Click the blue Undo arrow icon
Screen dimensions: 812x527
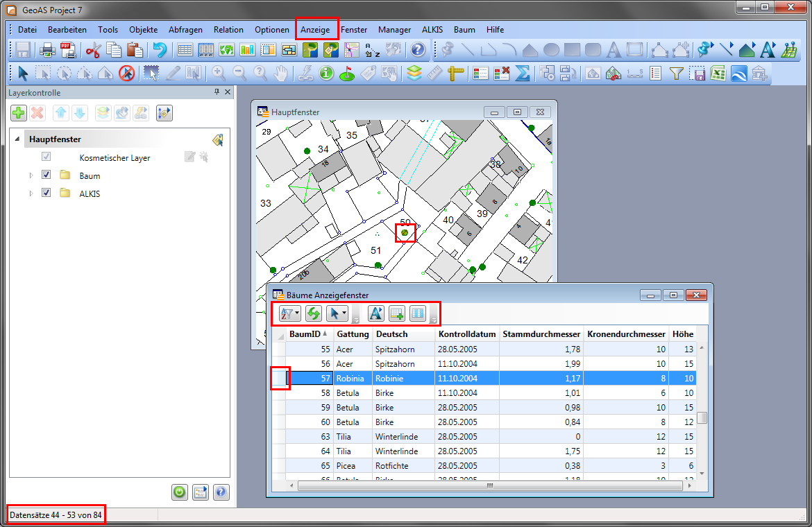[x=160, y=50]
